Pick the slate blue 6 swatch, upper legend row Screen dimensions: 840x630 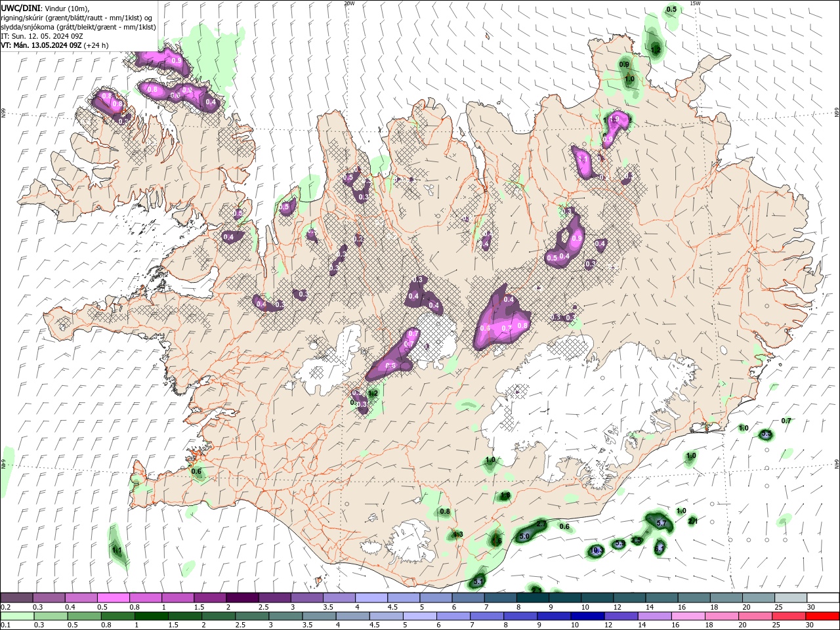[x=468, y=598]
